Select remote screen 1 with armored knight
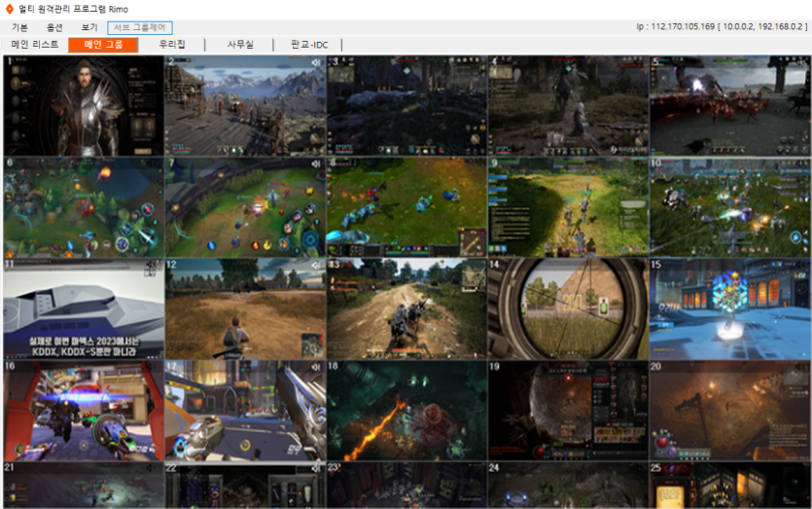 [x=84, y=106]
